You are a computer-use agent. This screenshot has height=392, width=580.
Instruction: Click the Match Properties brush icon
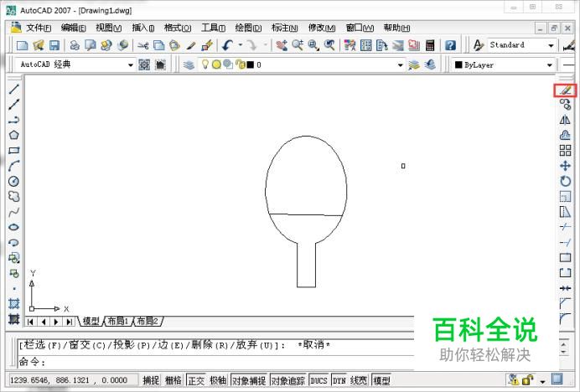tap(191, 45)
